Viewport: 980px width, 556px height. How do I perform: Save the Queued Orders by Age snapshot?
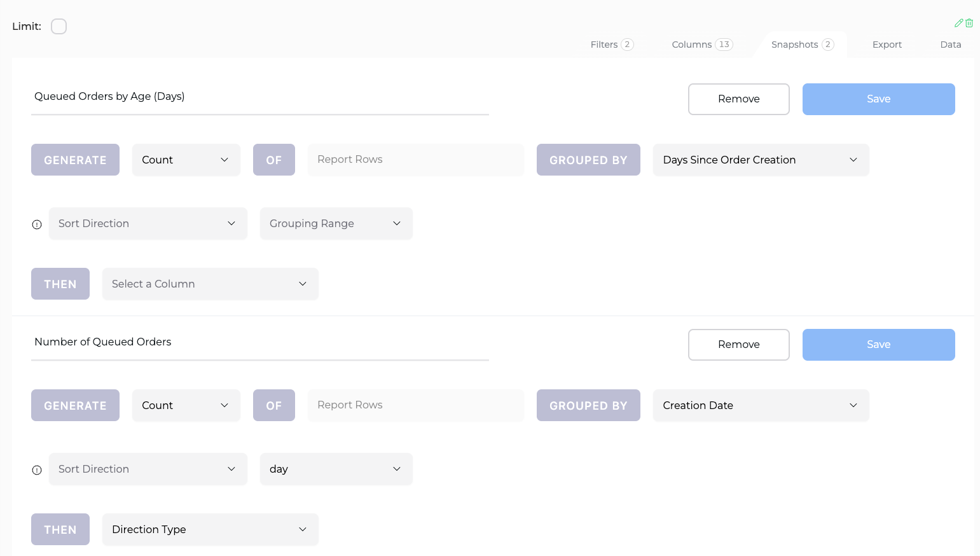879,99
